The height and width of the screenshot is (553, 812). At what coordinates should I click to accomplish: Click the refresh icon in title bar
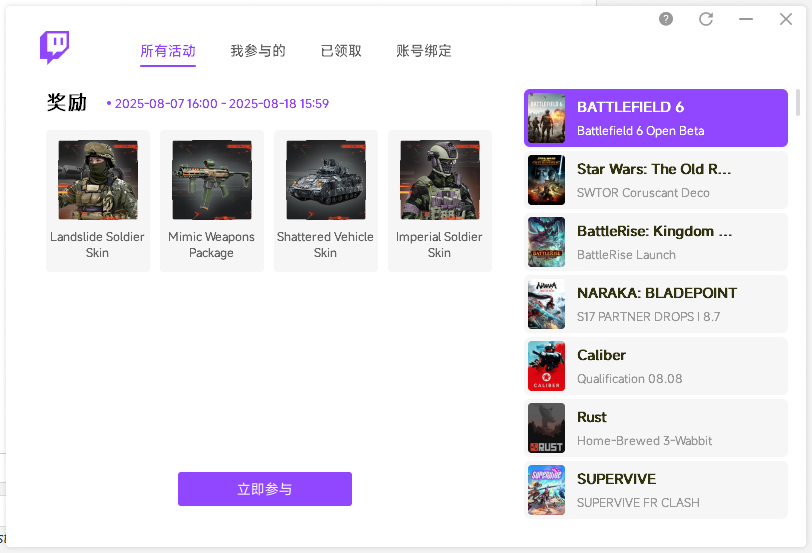point(706,19)
